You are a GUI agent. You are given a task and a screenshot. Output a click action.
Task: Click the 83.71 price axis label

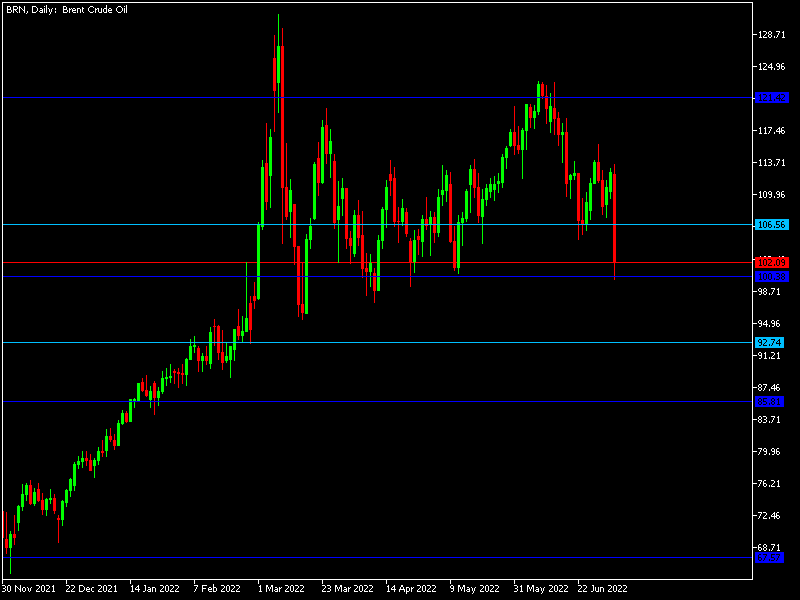click(x=769, y=419)
